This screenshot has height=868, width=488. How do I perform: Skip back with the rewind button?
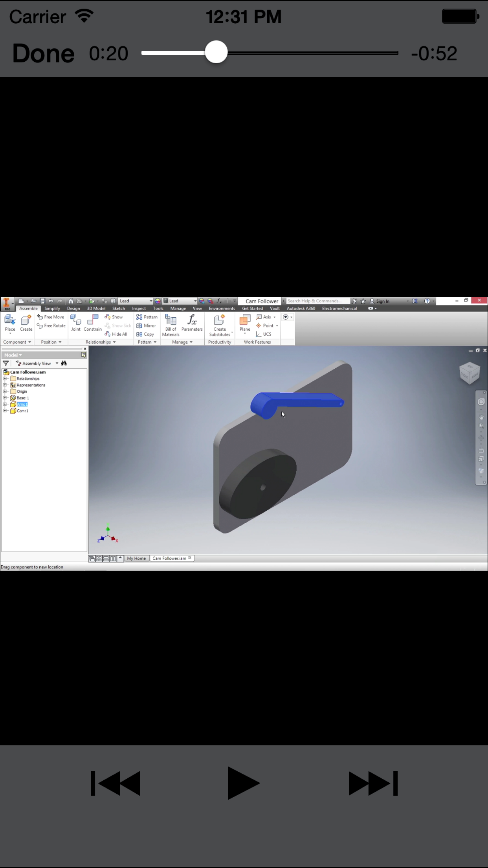tap(116, 783)
